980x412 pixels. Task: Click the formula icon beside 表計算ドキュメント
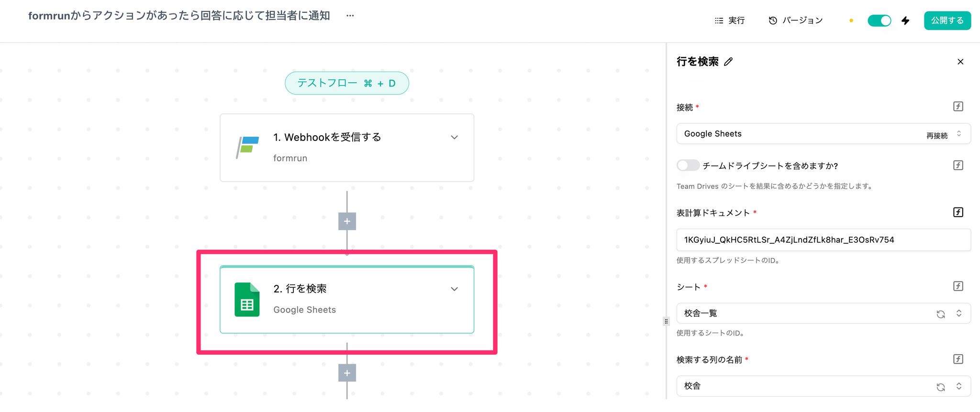tap(958, 212)
